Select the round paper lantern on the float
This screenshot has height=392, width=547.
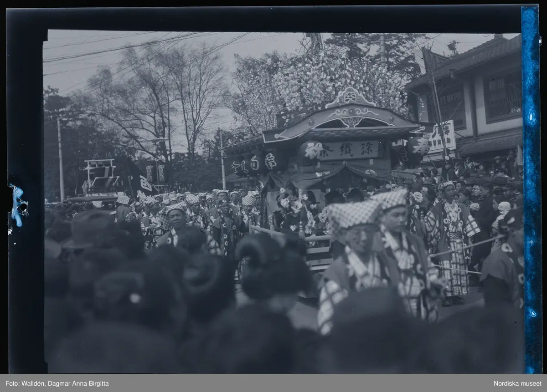[x=418, y=147]
